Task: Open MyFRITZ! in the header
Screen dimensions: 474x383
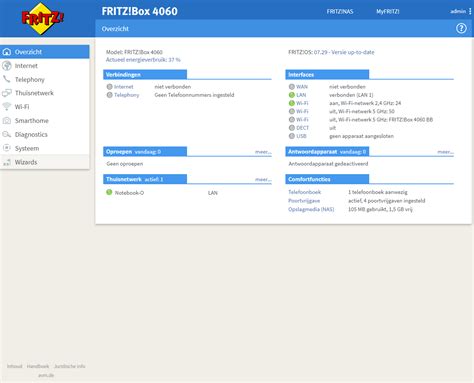Action: pyautogui.click(x=388, y=12)
